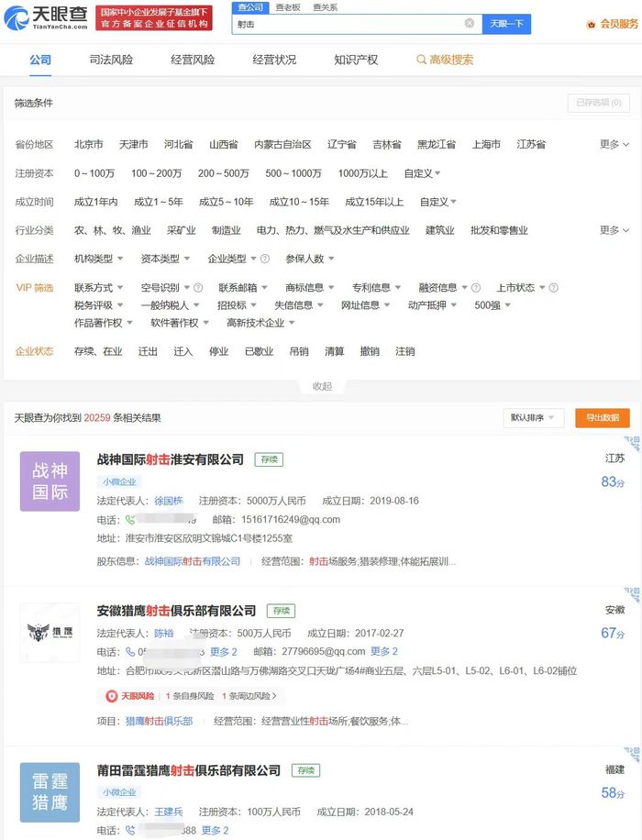Click the 天眼一下 search button
The height and width of the screenshot is (840, 642).
(506, 24)
